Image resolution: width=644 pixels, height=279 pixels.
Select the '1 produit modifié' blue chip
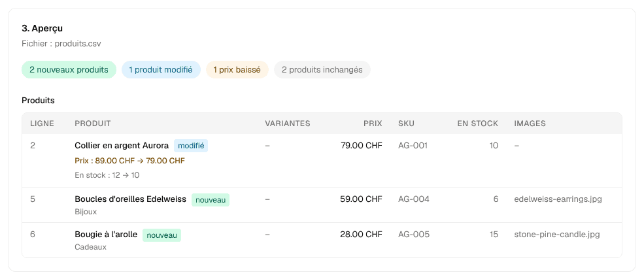point(161,70)
